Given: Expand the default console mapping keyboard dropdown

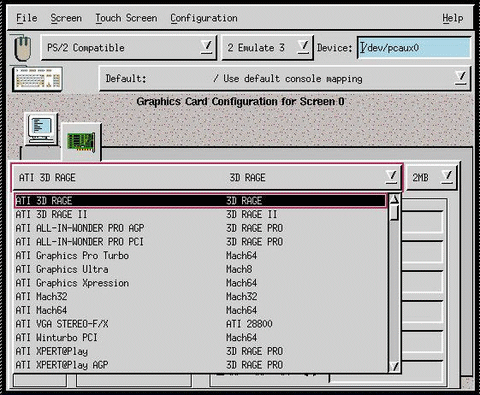Looking at the screenshot, I should tap(285, 79).
